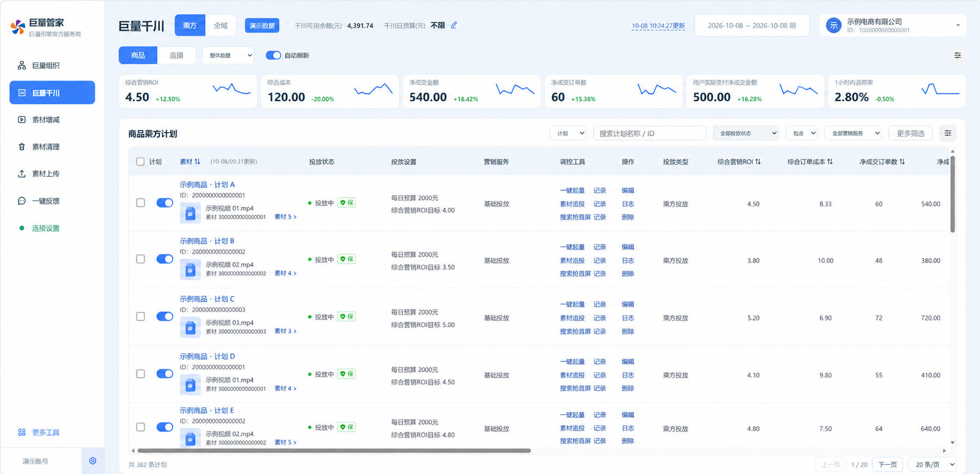Open the settings gear next to 演示账号
The image size is (980, 474).
pos(93,461)
